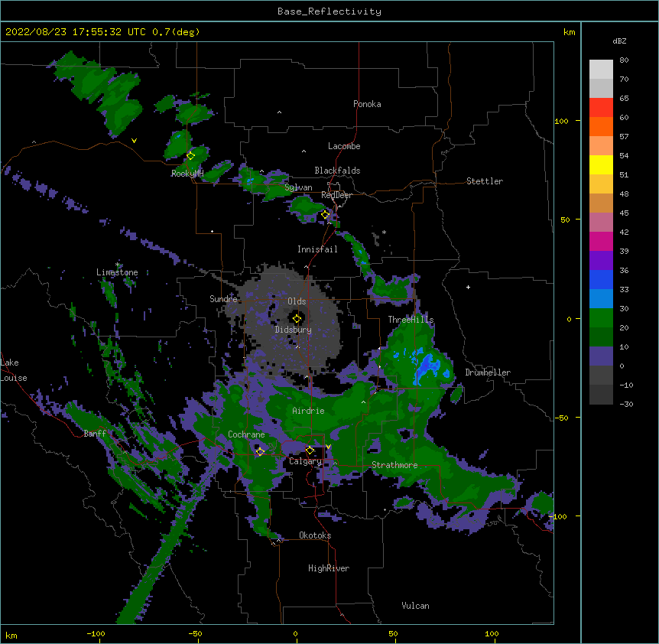The height and width of the screenshot is (644, 659).
Task: Click the Banff label
Action: point(95,434)
